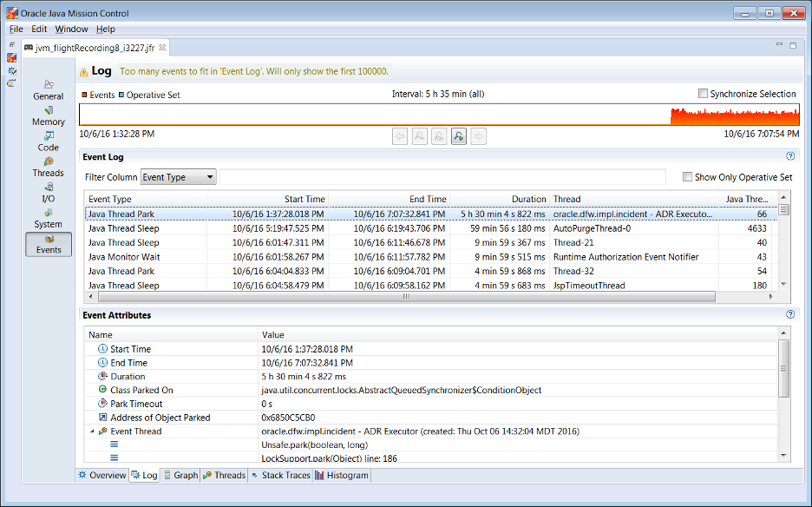This screenshot has height=507, width=812.
Task: Click the warning icon next to Log
Action: pyautogui.click(x=83, y=72)
